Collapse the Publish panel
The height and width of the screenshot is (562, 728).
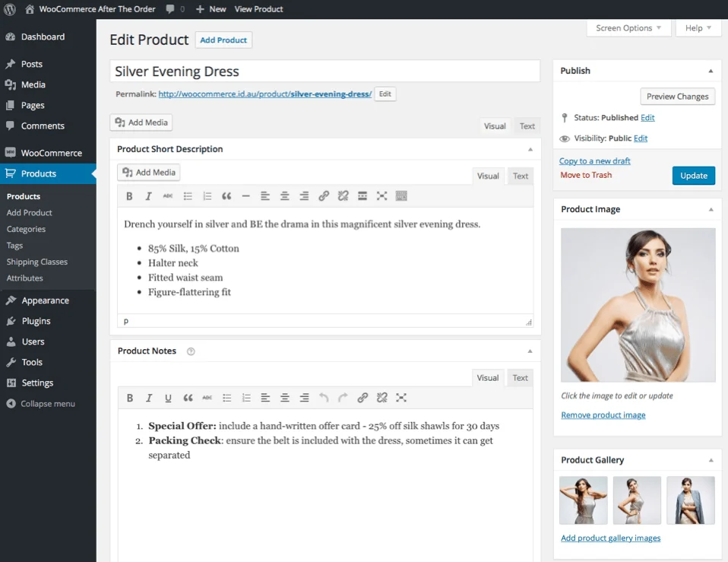[712, 70]
